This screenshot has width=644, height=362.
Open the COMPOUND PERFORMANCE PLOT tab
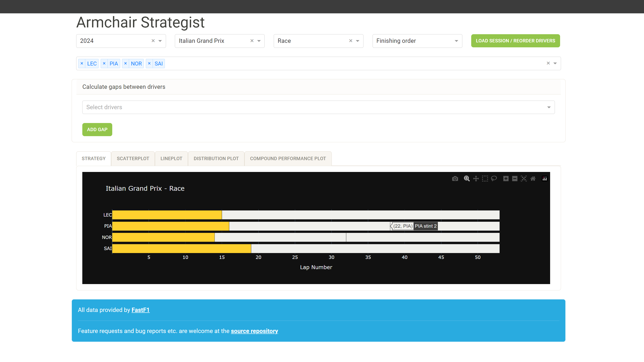tap(288, 158)
